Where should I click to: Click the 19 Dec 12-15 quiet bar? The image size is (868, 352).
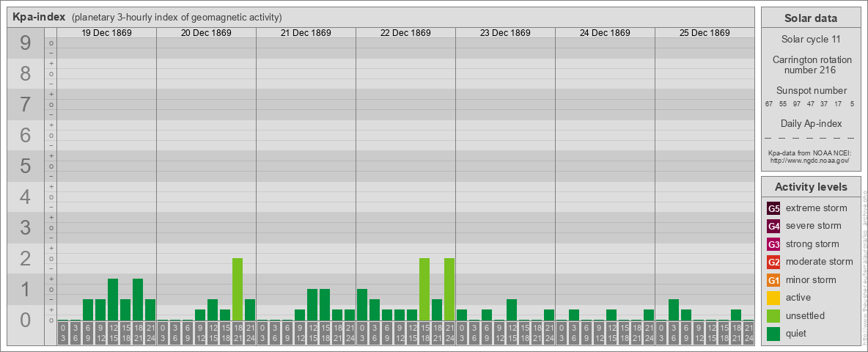click(113, 300)
